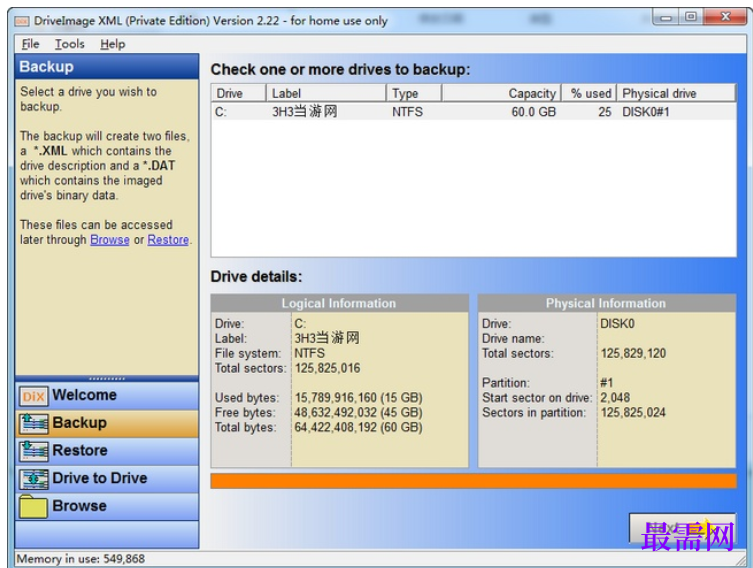Viewport: 753px width, 568px height.
Task: Sort by the Physical drive column header
Action: coord(676,93)
